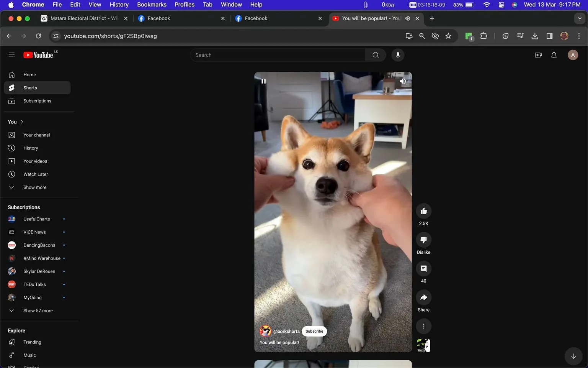Toggle the search bar magnifier in address bar
The width and height of the screenshot is (588, 368).
pos(421,36)
